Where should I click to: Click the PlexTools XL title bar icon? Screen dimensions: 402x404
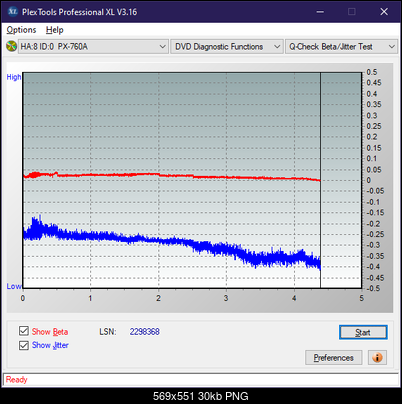(x=12, y=12)
